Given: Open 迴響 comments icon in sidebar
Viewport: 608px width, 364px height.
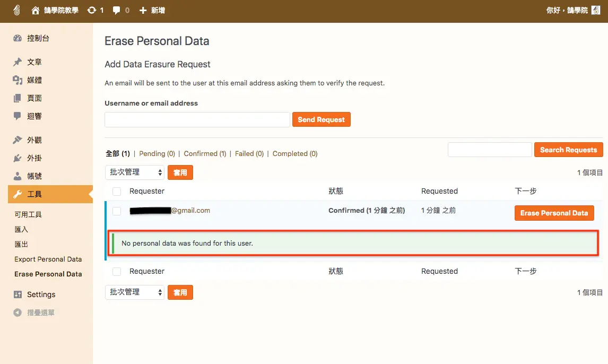Looking at the screenshot, I should click(x=18, y=116).
